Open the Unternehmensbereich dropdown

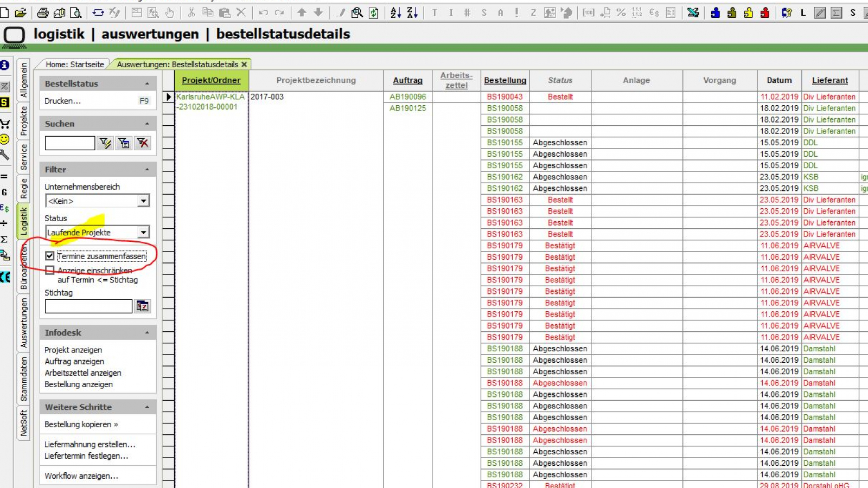(143, 201)
